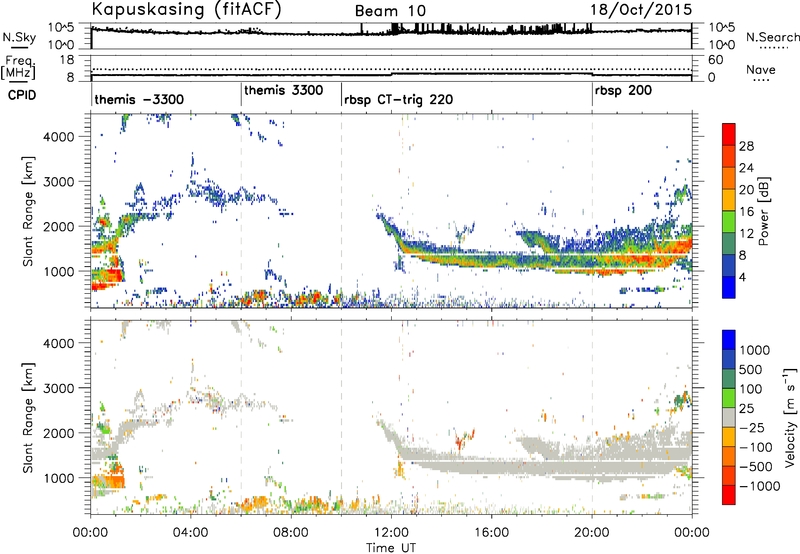Click the '-25' tick on the Velocity scale

pos(752,427)
